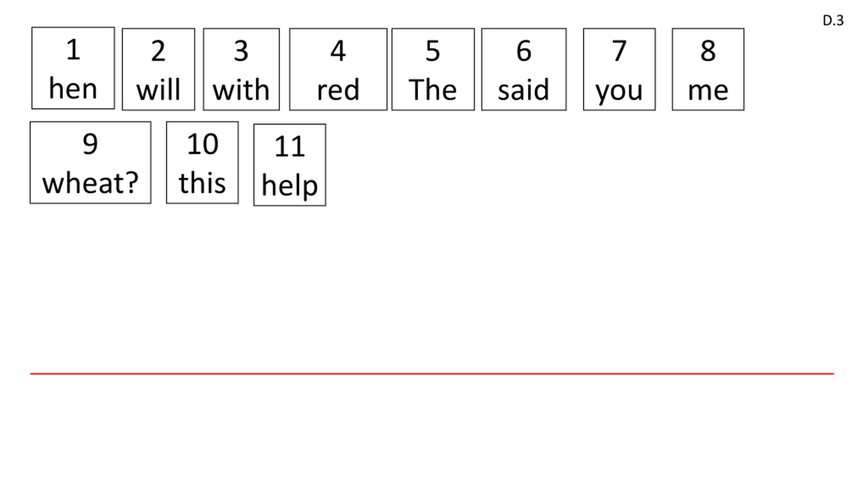Screen dimensions: 868x488
Task: Select the number 10 above "this"
Action: [202, 144]
